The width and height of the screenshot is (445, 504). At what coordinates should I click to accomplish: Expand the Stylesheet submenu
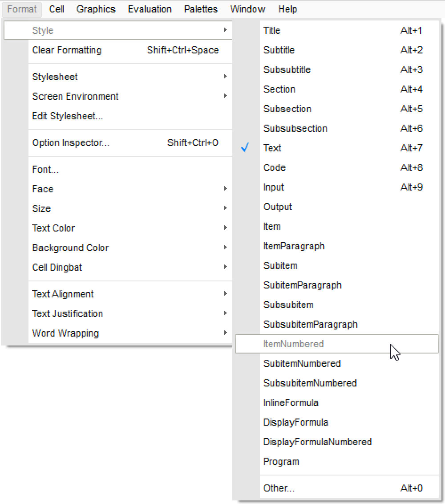[55, 77]
